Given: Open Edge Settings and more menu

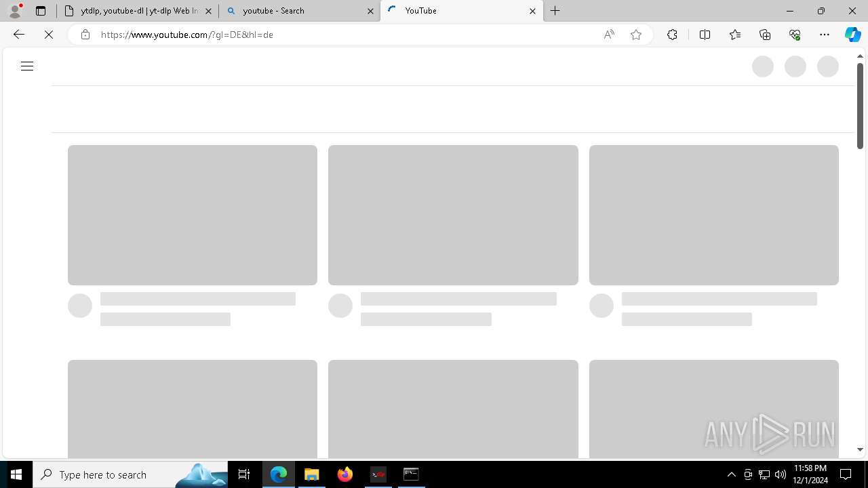Looking at the screenshot, I should tap(825, 35).
